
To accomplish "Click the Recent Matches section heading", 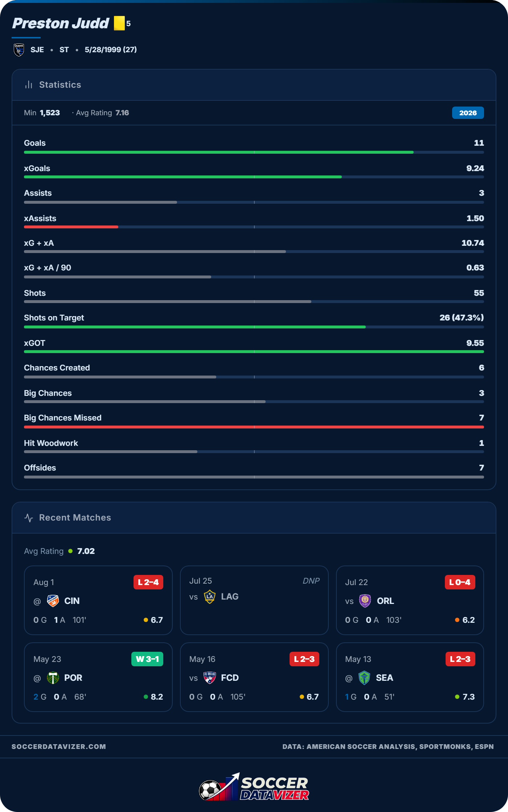I will click(75, 518).
